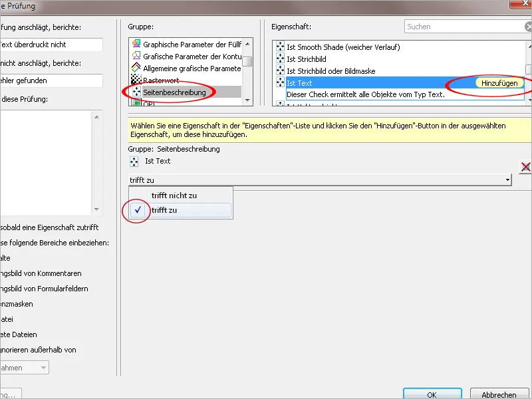
Task: Click the Hinzufügen button on Ist Text
Action: click(499, 82)
